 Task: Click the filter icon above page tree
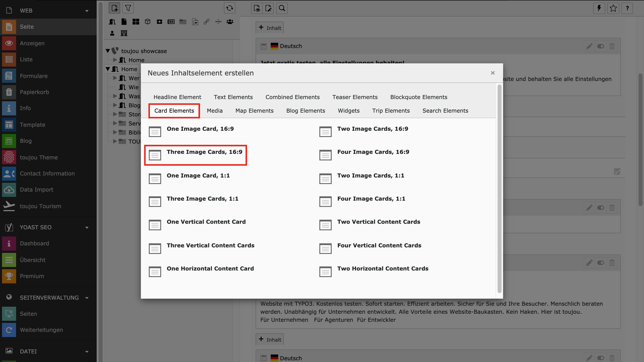click(x=128, y=8)
